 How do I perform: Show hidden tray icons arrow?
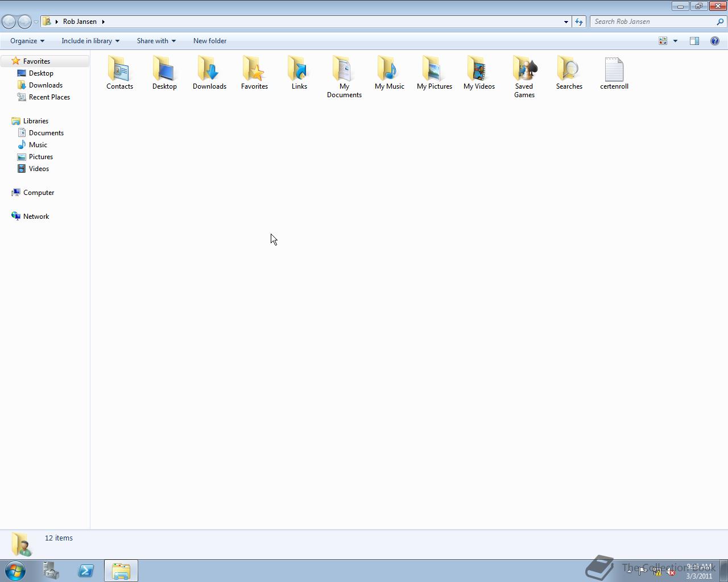point(629,572)
